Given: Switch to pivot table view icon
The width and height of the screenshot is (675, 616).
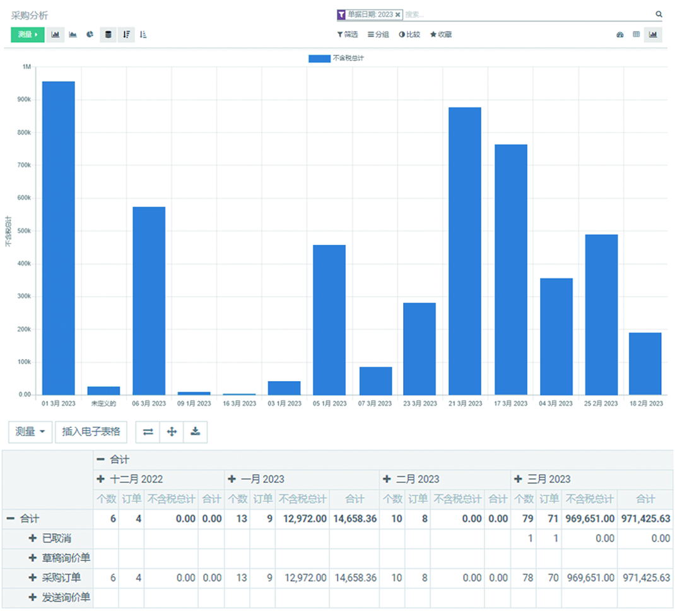Looking at the screenshot, I should 637,35.
